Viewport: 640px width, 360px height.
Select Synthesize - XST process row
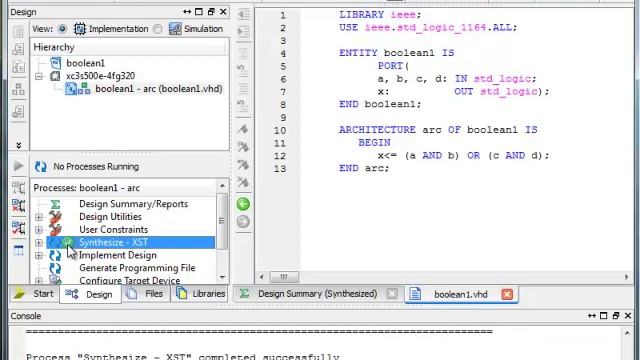tap(131, 242)
